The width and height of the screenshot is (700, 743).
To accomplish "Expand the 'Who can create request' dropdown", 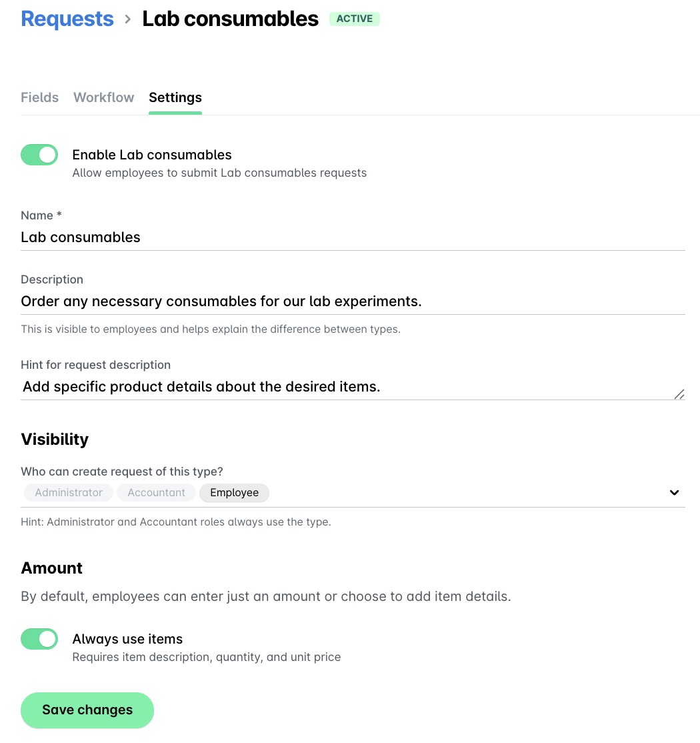I will pos(674,492).
